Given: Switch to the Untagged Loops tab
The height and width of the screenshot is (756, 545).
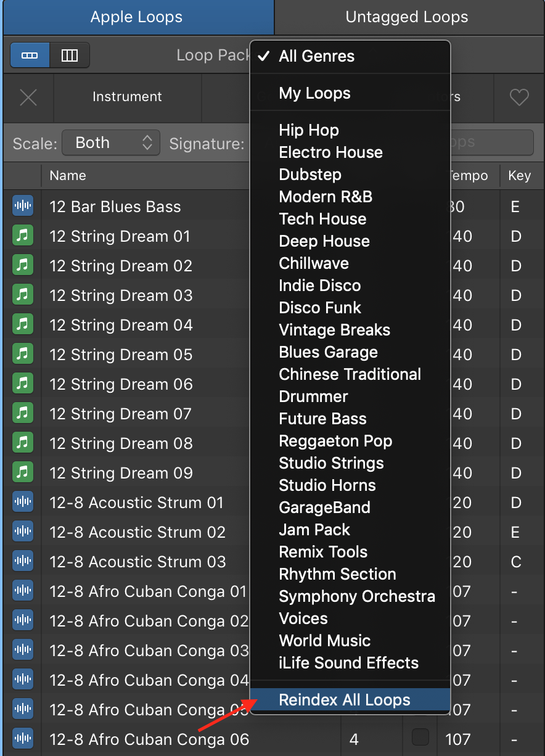Looking at the screenshot, I should pyautogui.click(x=407, y=17).
